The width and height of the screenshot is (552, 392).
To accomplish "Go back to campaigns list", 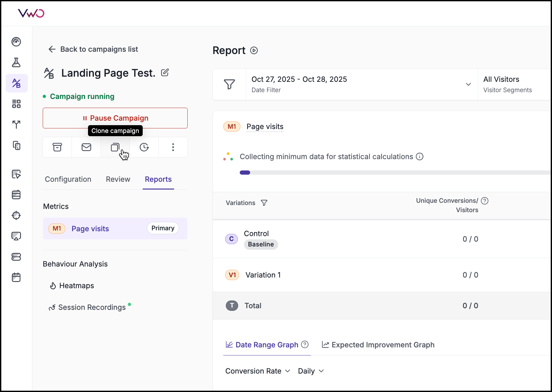I will [x=93, y=49].
